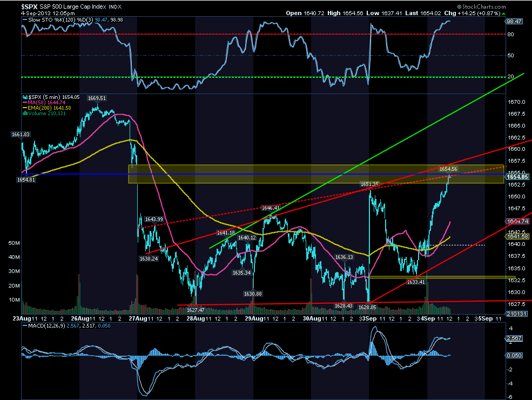This screenshot has width=532, height=400.
Task: Click the High 1654.56 value in header
Action: coord(345,13)
